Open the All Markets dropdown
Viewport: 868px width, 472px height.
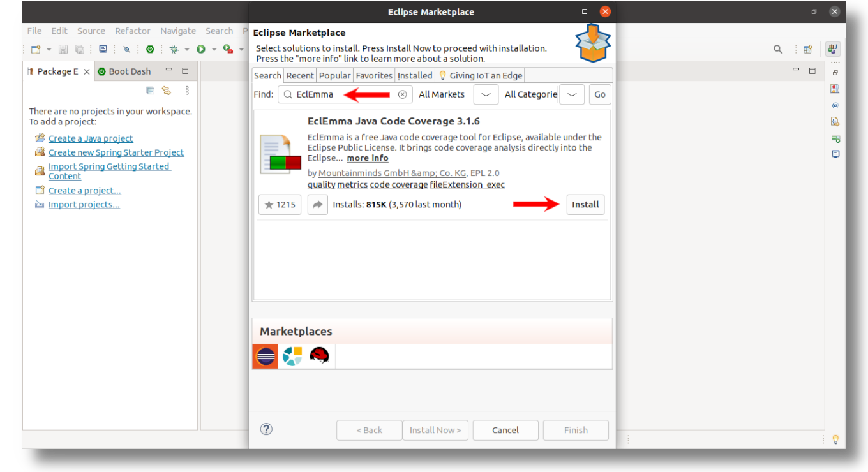486,94
